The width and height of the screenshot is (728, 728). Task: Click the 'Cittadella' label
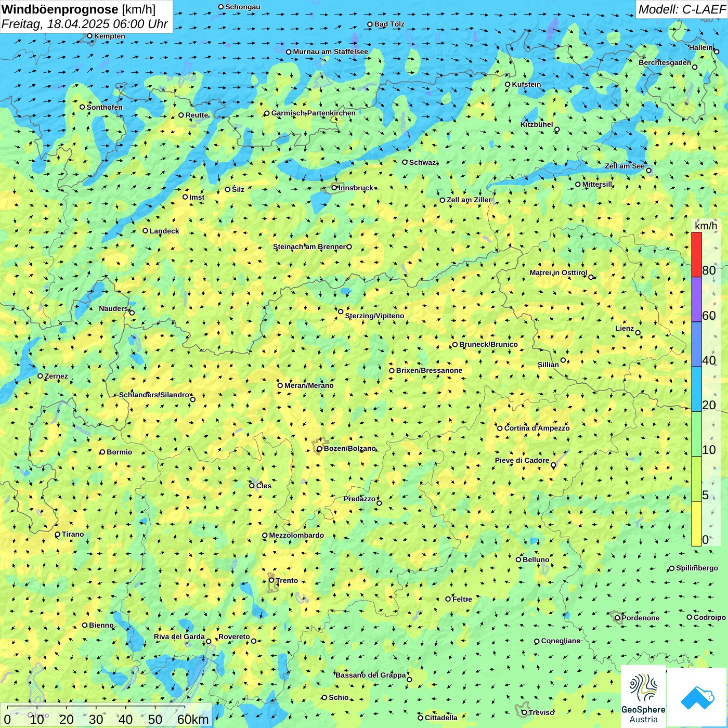pos(441,718)
